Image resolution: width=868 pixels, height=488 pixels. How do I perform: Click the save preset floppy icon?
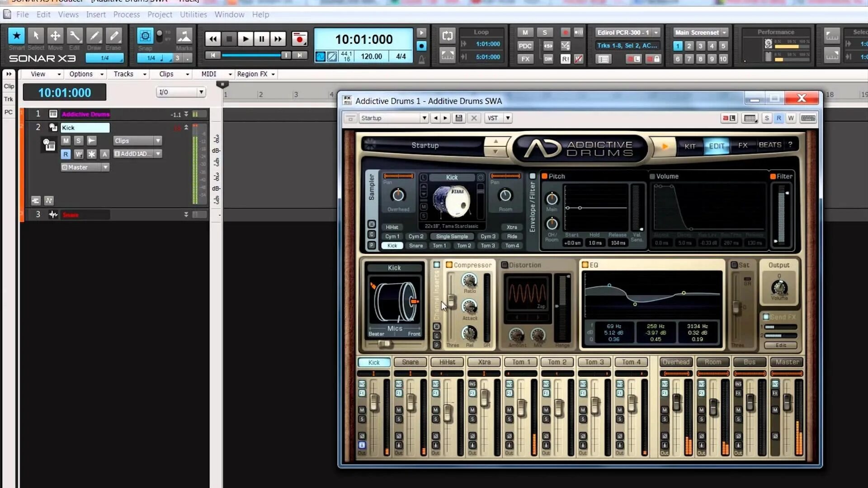click(x=459, y=118)
